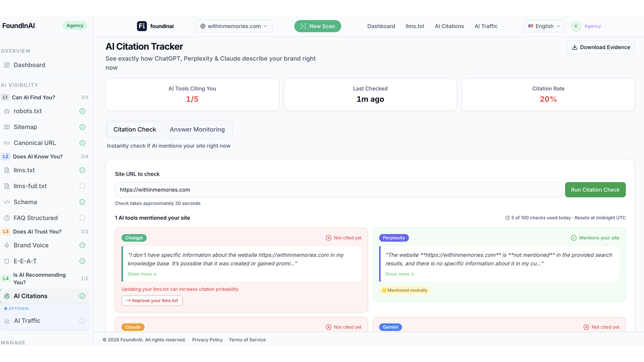Click the AI Traffic empty status circle
Screen dimensions: 644x362
(82, 321)
